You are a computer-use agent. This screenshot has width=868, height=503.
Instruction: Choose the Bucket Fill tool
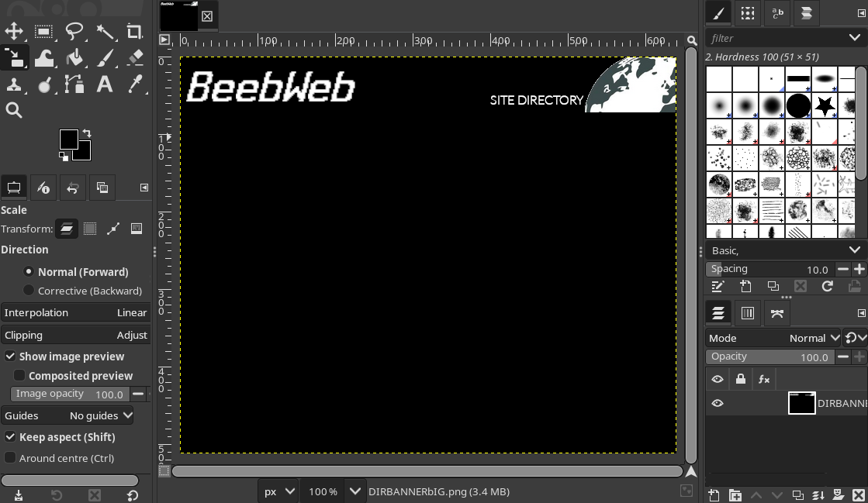point(74,57)
